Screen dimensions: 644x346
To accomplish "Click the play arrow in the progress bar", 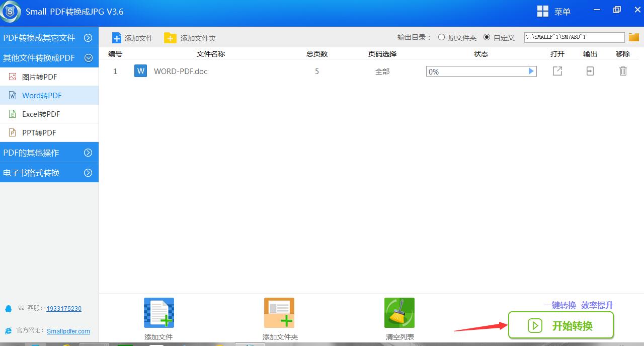I will pos(531,72).
